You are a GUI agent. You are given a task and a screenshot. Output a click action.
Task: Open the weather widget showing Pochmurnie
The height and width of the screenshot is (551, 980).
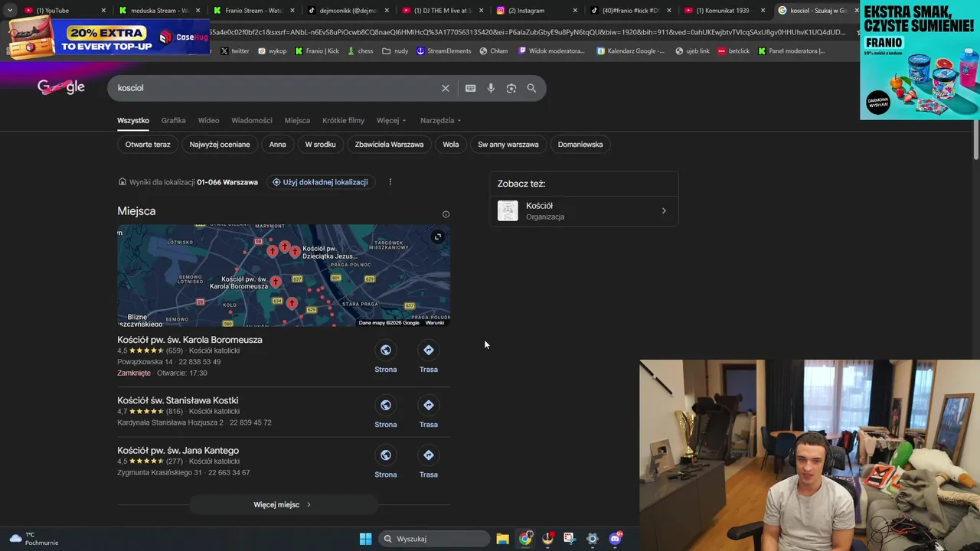pyautogui.click(x=34, y=539)
